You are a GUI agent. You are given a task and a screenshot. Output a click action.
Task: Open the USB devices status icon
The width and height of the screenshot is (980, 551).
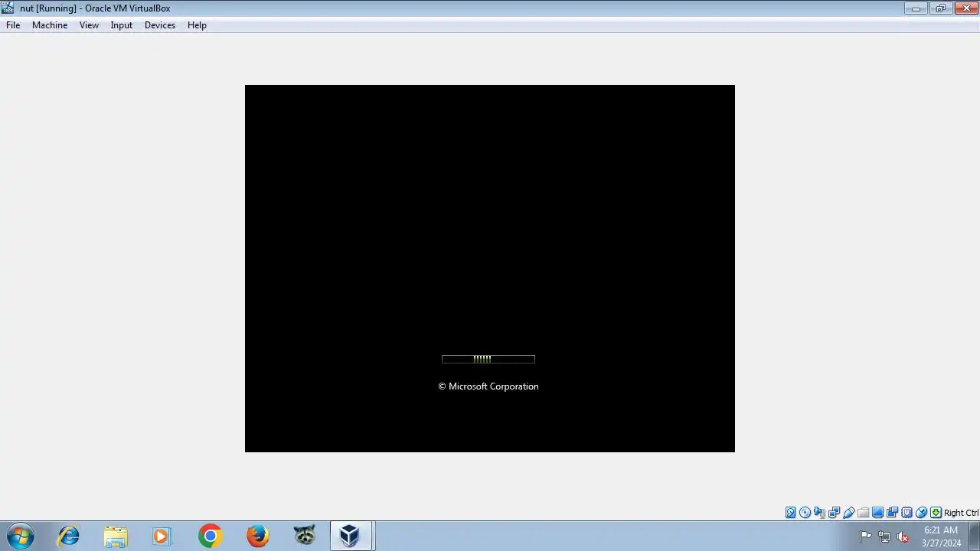click(849, 513)
